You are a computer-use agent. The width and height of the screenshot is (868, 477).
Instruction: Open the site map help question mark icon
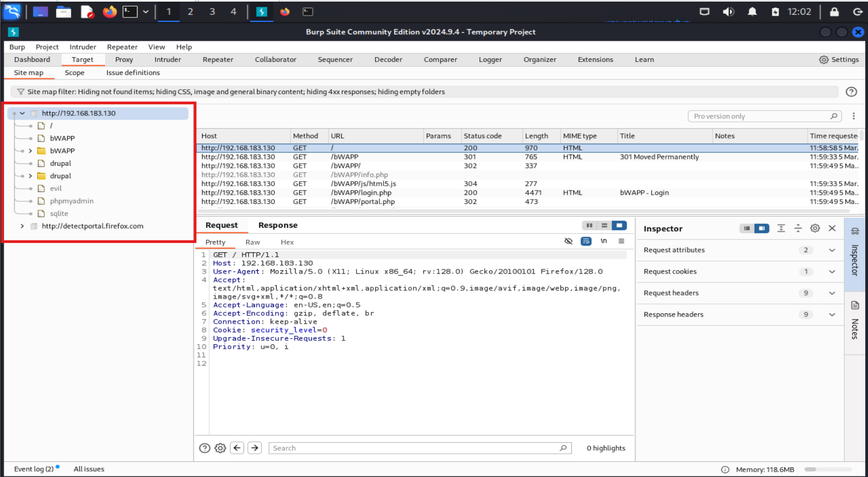(x=851, y=92)
